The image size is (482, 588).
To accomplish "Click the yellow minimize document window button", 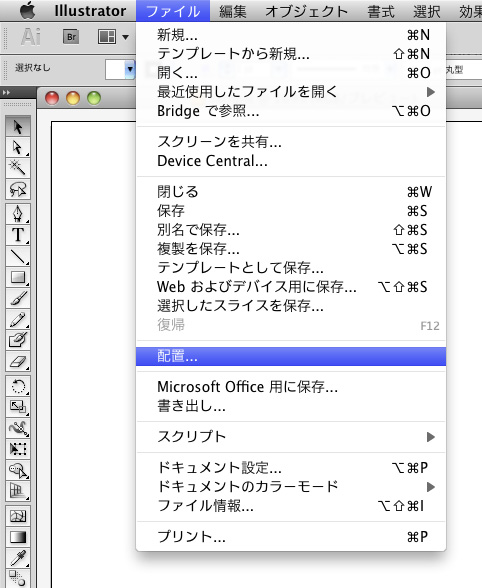I will tap(73, 98).
